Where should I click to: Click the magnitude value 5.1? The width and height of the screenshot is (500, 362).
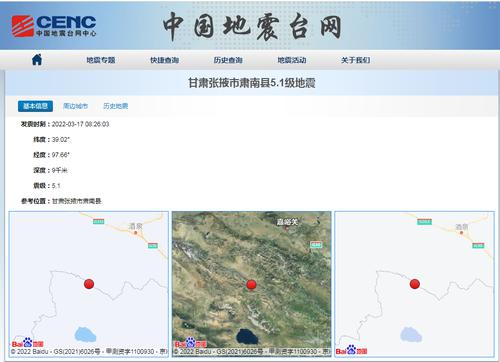(x=56, y=185)
